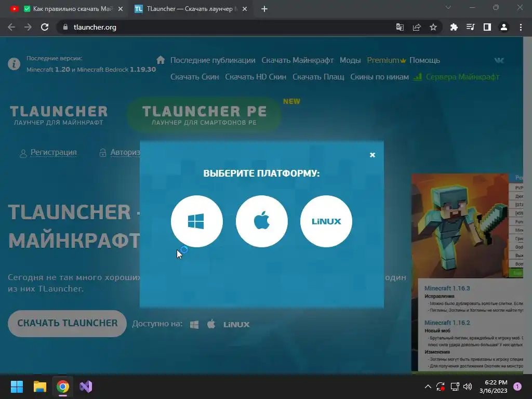The height and width of the screenshot is (399, 532).
Task: Click 'Minecraft 1.16.3' heading in preview
Action: 447,288
